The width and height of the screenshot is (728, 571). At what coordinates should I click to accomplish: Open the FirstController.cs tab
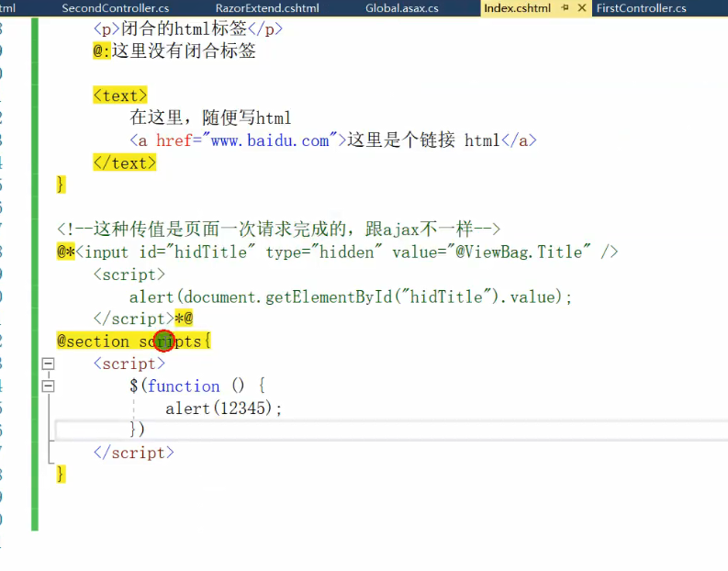(x=641, y=8)
